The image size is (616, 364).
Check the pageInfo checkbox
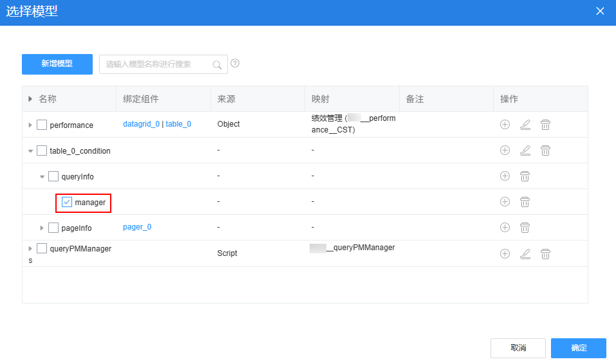[x=53, y=228]
